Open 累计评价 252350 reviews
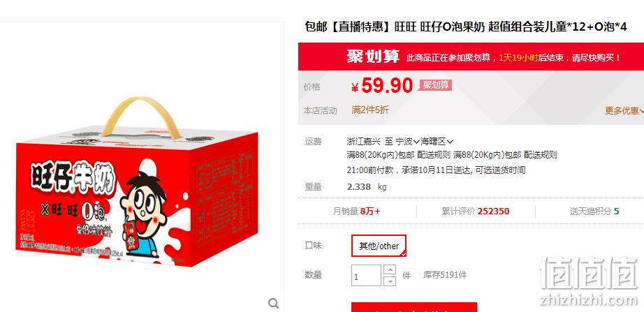 476,211
